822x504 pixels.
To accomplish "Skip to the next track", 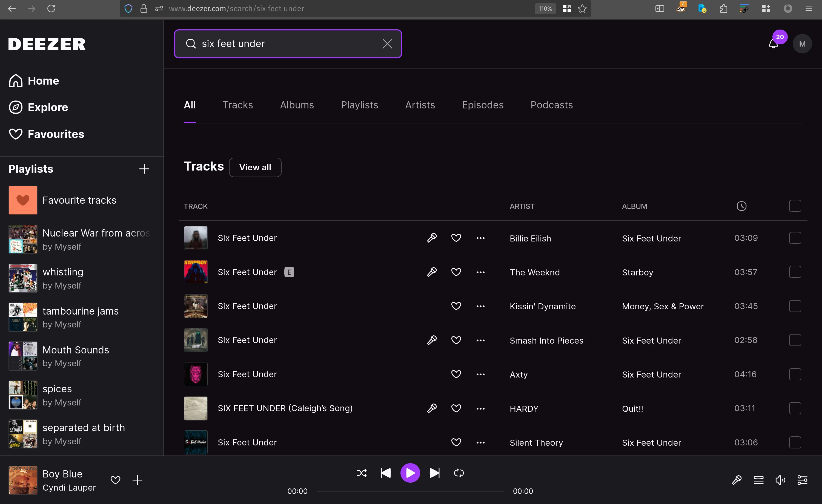I will coord(434,473).
